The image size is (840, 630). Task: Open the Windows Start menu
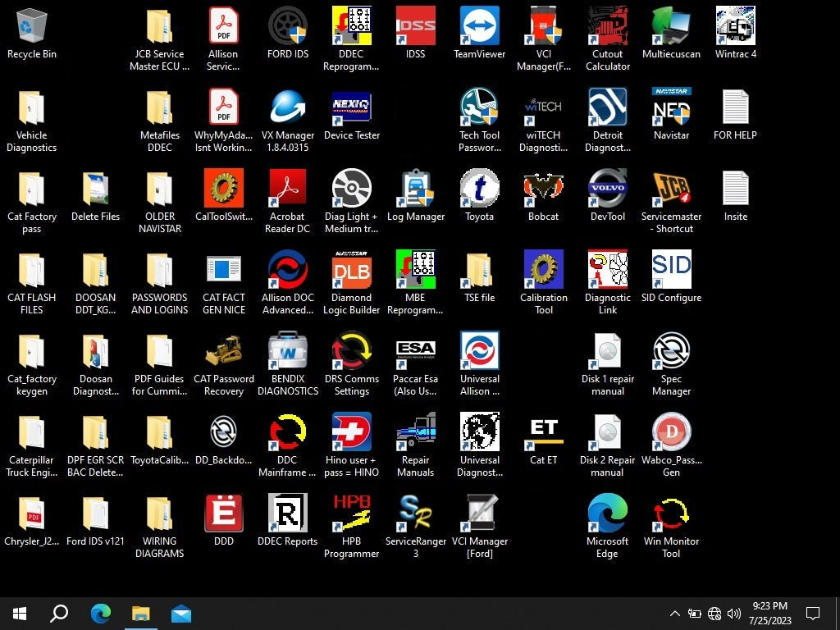click(20, 614)
